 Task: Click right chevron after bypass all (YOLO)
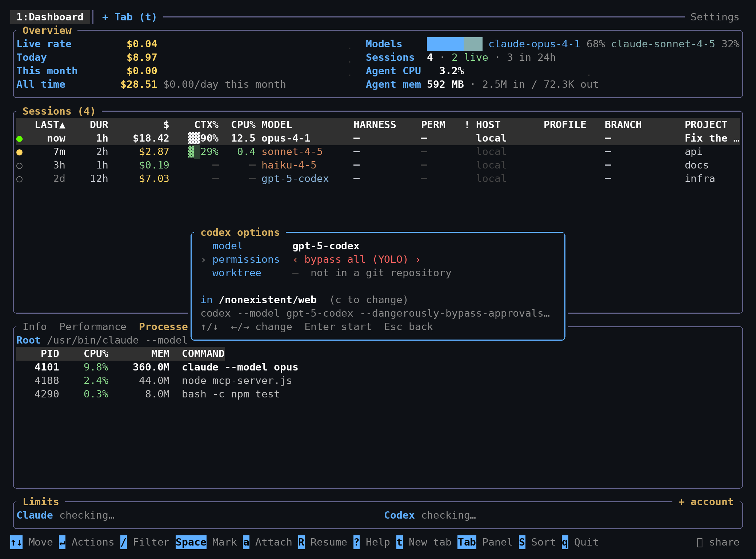(x=418, y=259)
